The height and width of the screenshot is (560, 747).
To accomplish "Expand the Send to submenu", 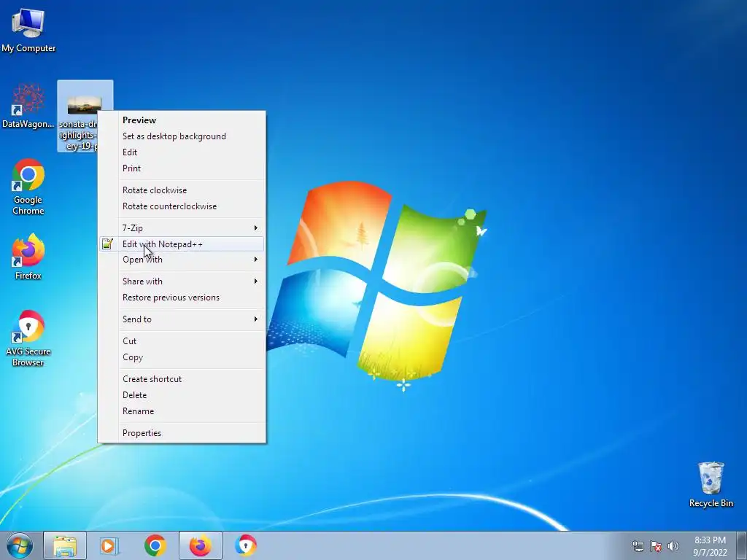I will coord(182,319).
